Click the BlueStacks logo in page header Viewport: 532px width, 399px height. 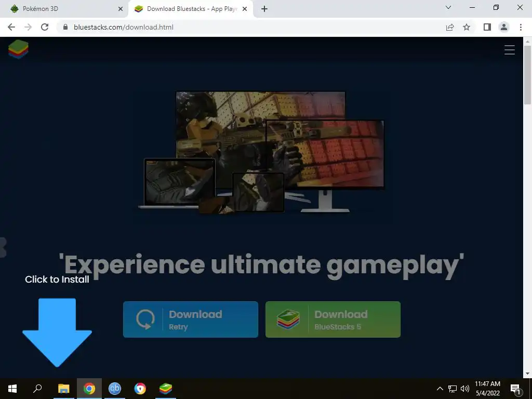18,49
